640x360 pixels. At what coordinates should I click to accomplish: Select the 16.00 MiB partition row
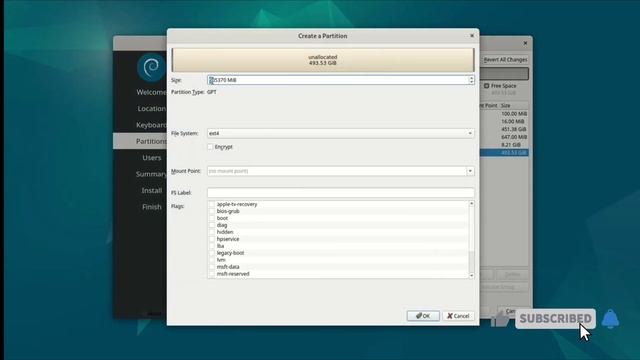point(504,122)
